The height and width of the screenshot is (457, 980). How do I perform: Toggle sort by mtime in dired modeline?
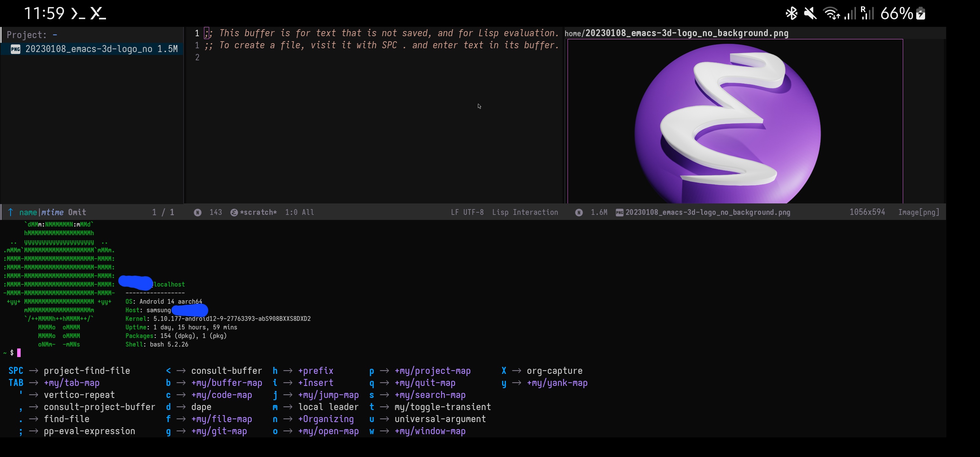point(52,212)
